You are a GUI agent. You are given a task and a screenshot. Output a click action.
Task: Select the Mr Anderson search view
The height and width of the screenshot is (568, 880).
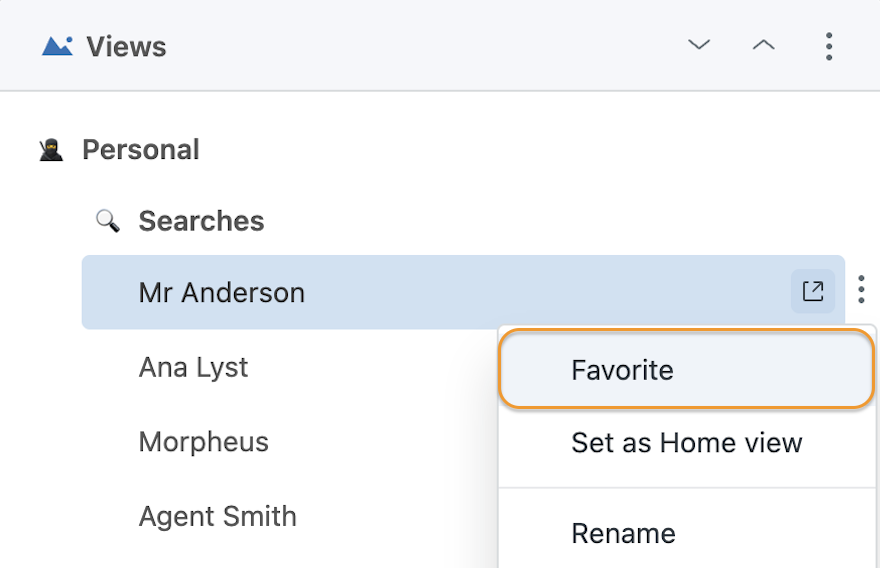464,292
